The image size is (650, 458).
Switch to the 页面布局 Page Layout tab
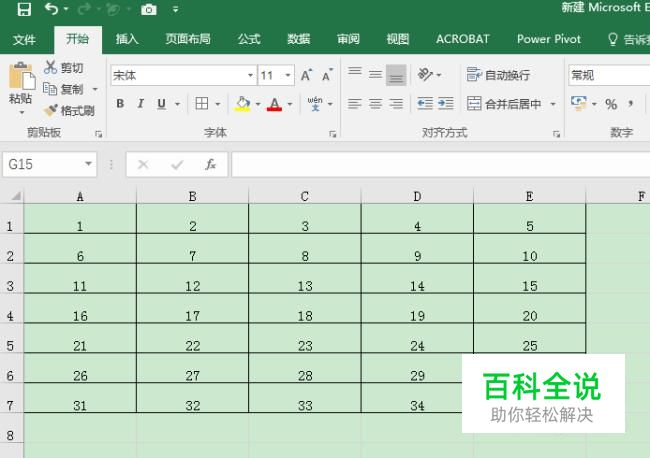point(188,39)
